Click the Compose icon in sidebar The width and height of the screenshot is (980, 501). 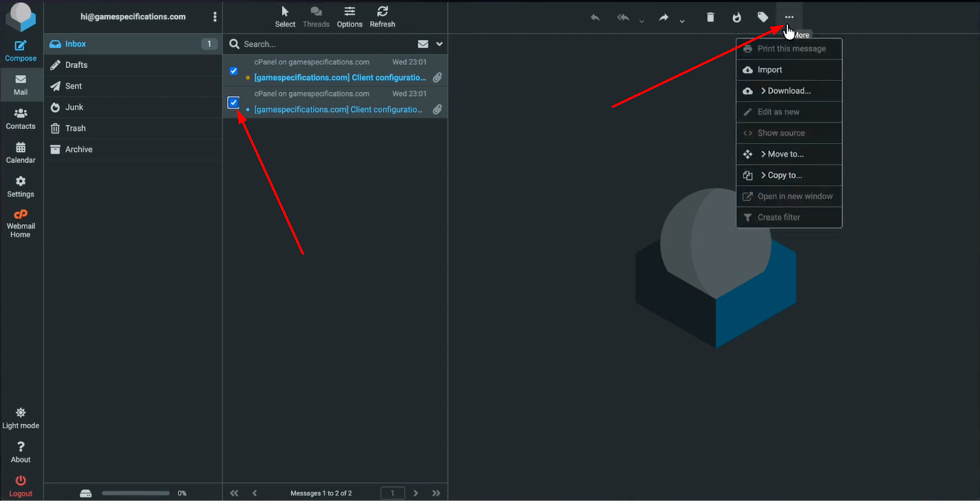(x=20, y=50)
